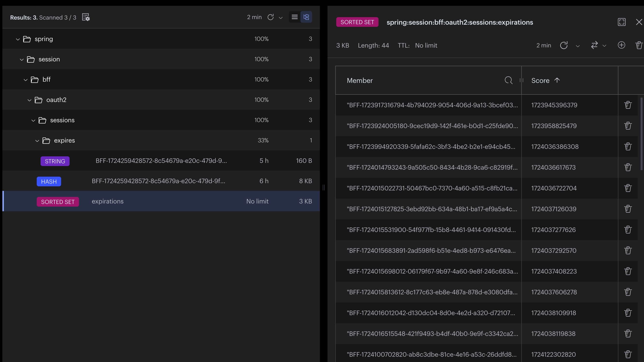Open the key scanning settings icon

pyautogui.click(x=86, y=17)
